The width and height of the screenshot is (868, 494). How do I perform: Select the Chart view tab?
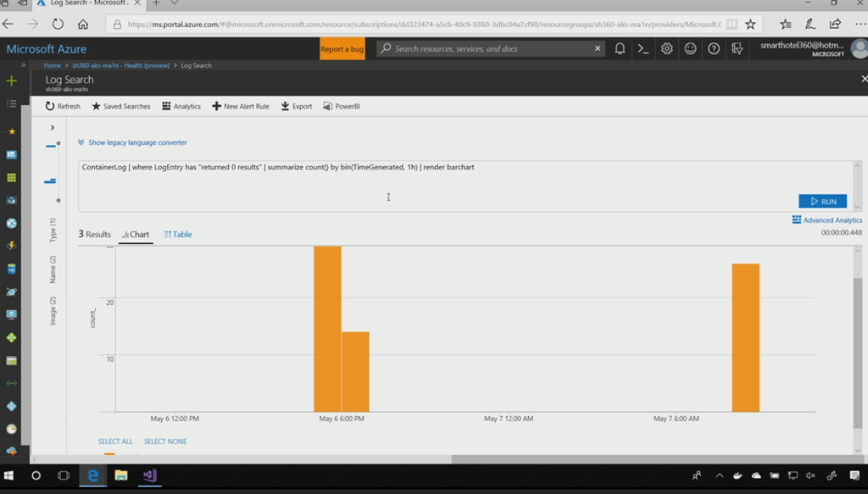click(136, 235)
